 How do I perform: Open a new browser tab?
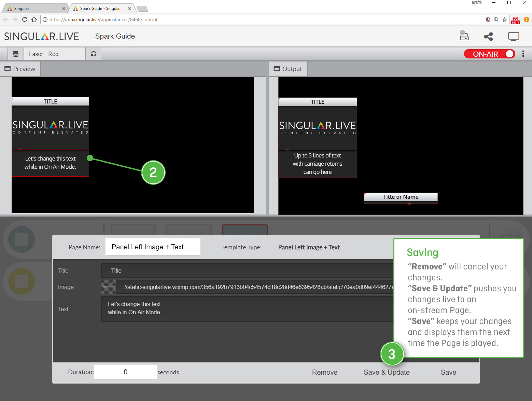point(142,9)
